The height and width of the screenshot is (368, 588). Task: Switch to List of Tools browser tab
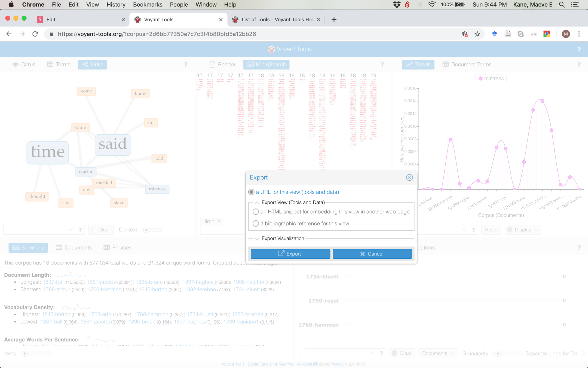point(276,20)
